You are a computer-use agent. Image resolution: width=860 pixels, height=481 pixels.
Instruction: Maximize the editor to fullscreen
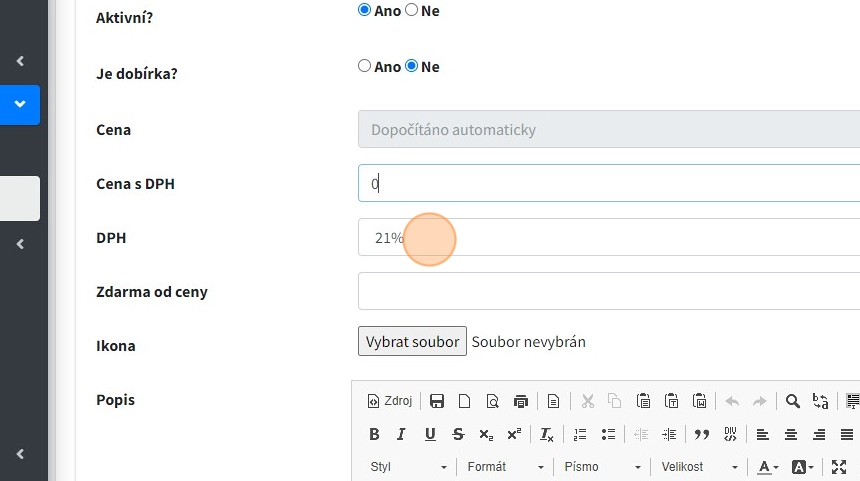pyautogui.click(x=839, y=467)
